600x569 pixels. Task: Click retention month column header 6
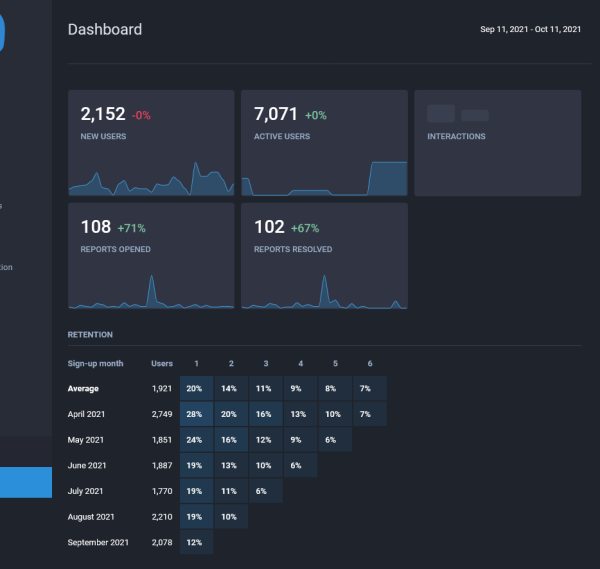pos(370,363)
